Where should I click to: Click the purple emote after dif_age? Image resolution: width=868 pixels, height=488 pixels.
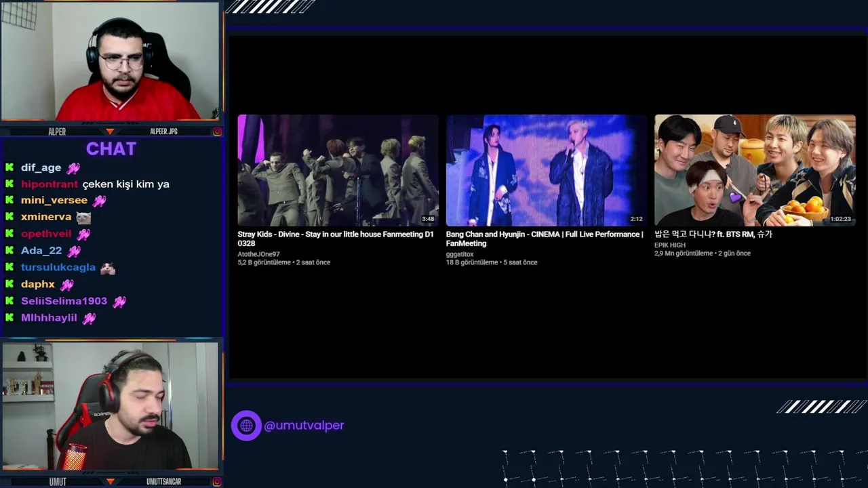73,168
